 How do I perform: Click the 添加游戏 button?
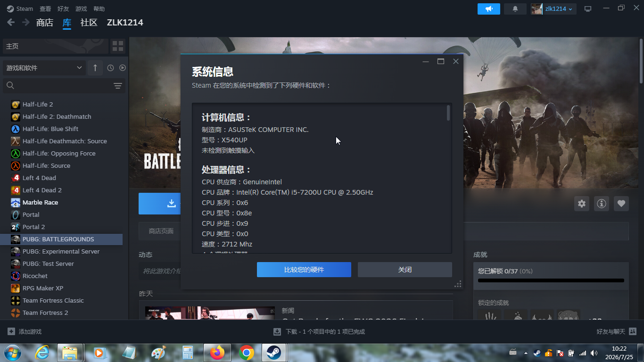(25, 332)
